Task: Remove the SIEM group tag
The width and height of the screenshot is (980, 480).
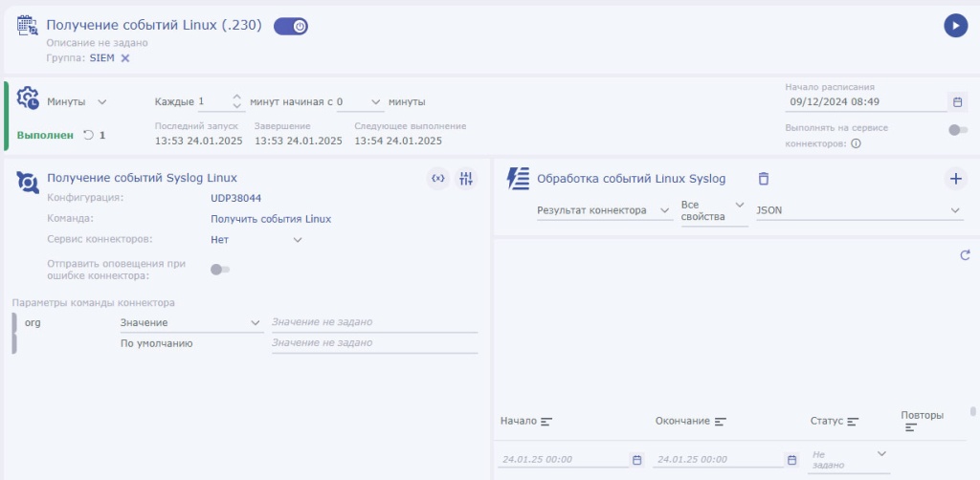Action: click(124, 58)
